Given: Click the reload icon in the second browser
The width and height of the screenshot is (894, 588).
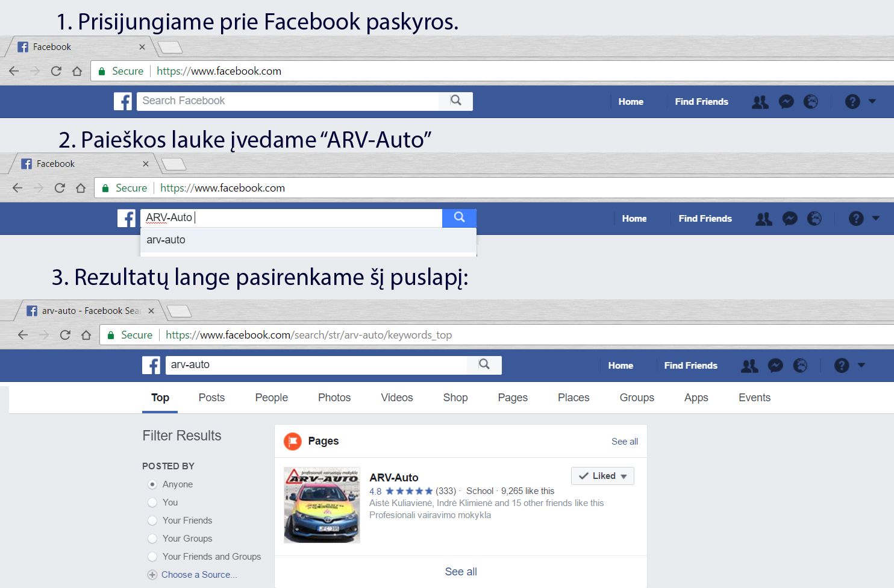Looking at the screenshot, I should coord(60,188).
